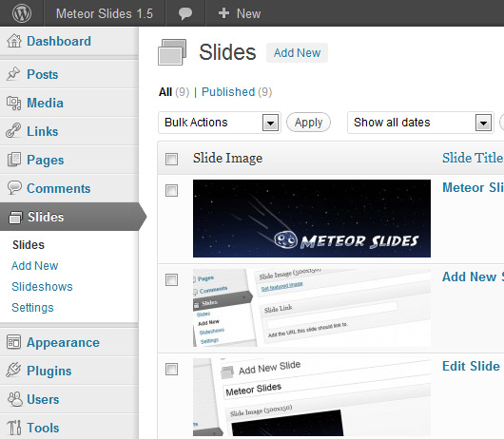
Task: Click the Media icon in sidebar
Action: [x=14, y=103]
